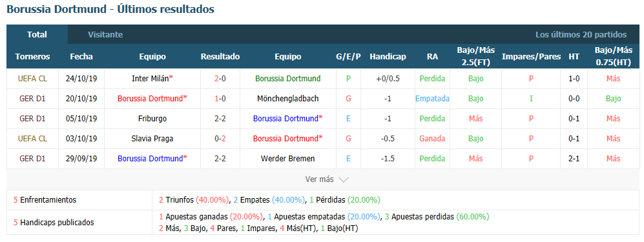Select the Total tab
The height and width of the screenshot is (242, 644).
[x=37, y=35]
